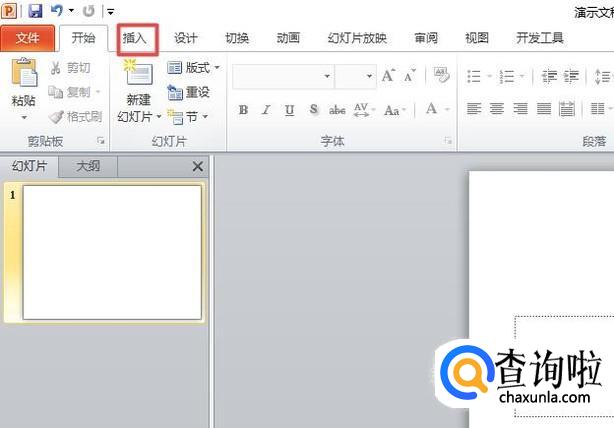
Task: Click the font color A button
Action: [432, 108]
